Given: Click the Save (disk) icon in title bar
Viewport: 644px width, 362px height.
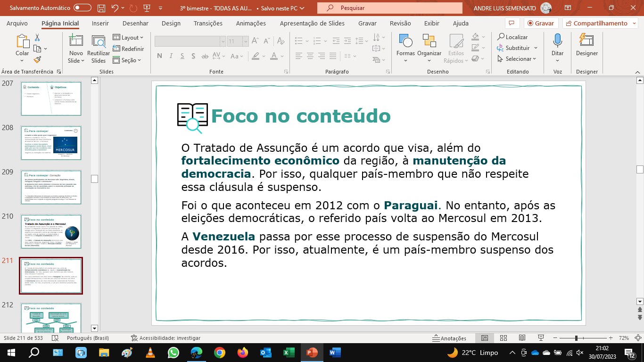Looking at the screenshot, I should pyautogui.click(x=101, y=8).
